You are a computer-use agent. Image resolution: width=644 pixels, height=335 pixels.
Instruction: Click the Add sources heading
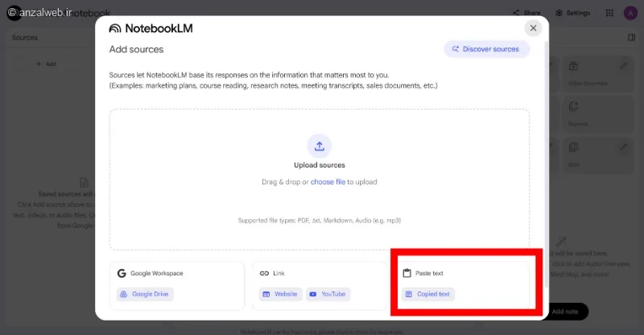coord(136,49)
